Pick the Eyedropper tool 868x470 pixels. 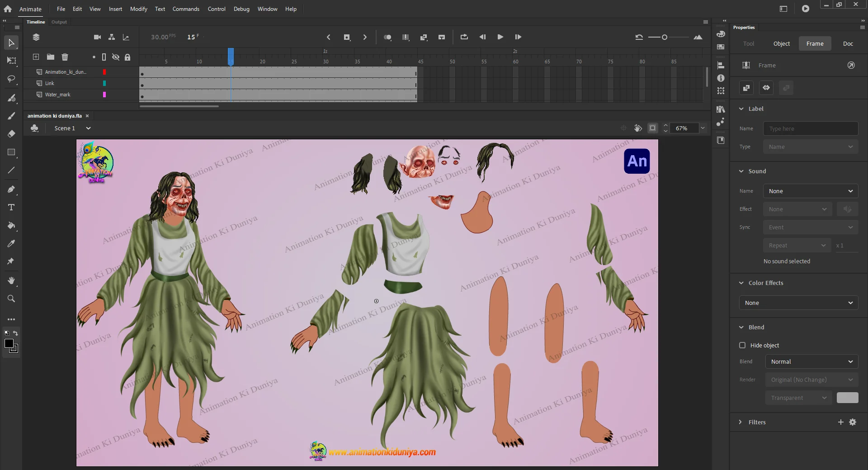click(11, 244)
